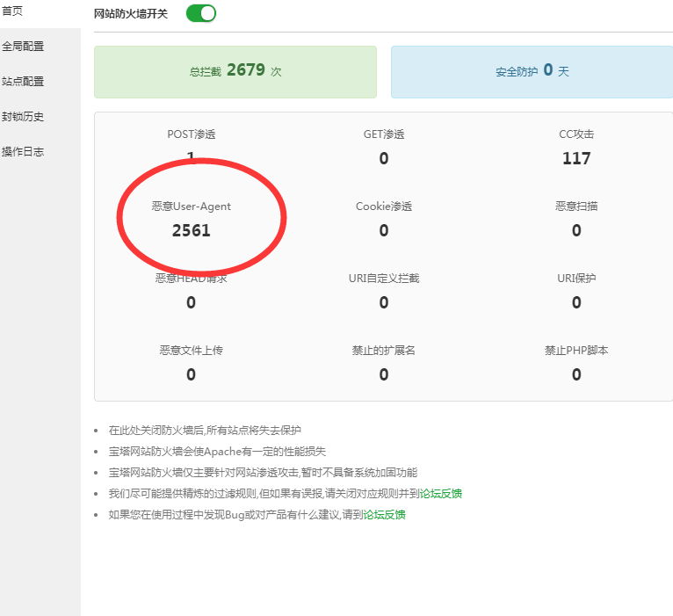Click the POST渗透 label
The image size is (673, 616).
click(x=192, y=134)
